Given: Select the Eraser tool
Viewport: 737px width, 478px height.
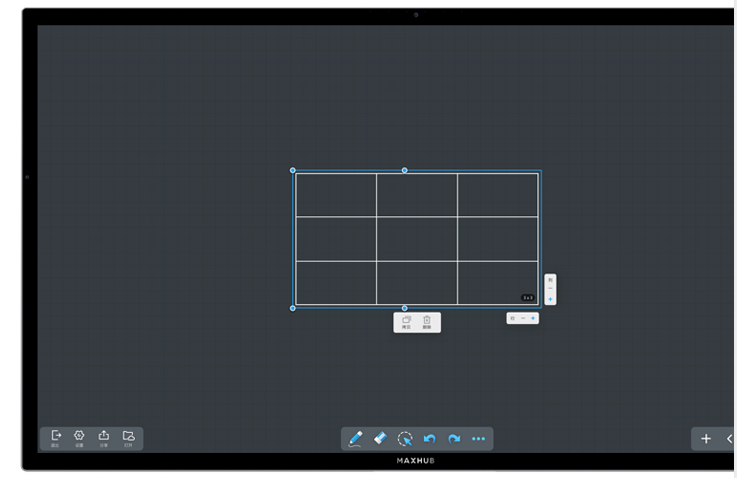Looking at the screenshot, I should (x=381, y=438).
